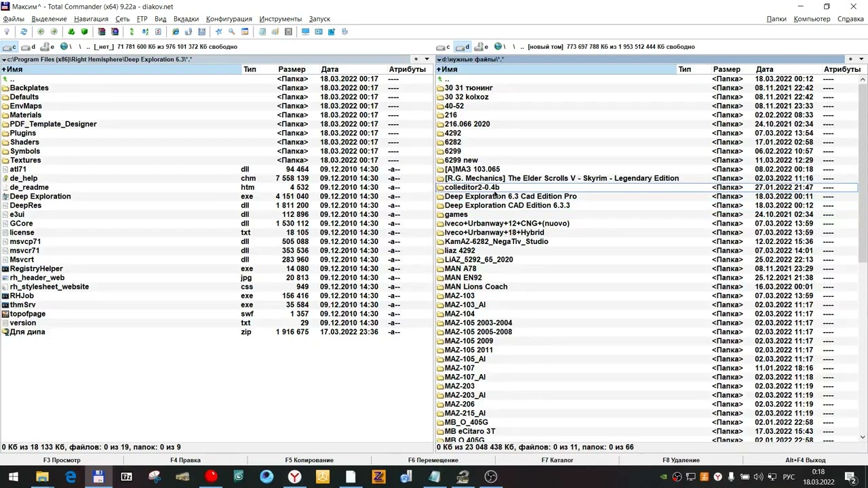Open the Конфигурация menu
Screen dimensions: 868x488
(x=229, y=19)
